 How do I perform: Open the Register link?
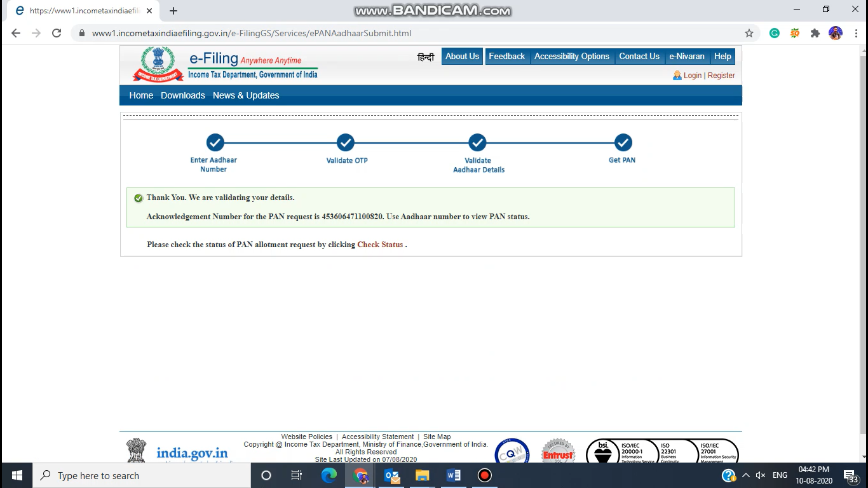[x=721, y=75]
